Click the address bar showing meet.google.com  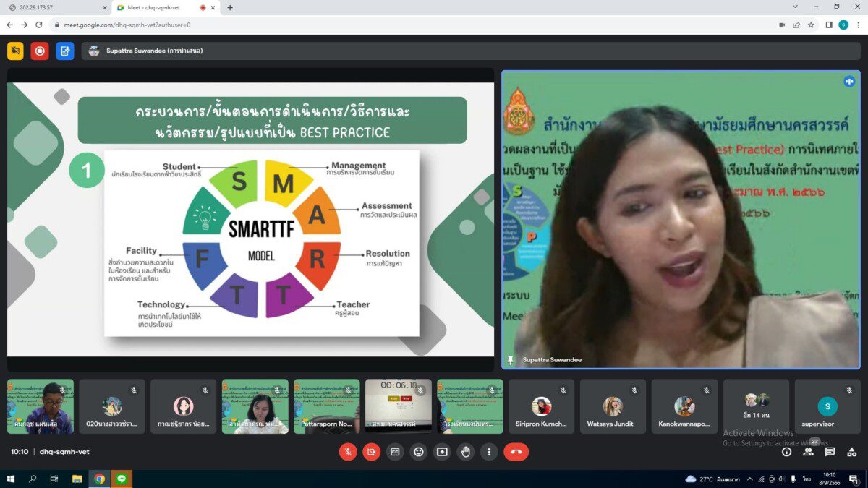(x=412, y=25)
